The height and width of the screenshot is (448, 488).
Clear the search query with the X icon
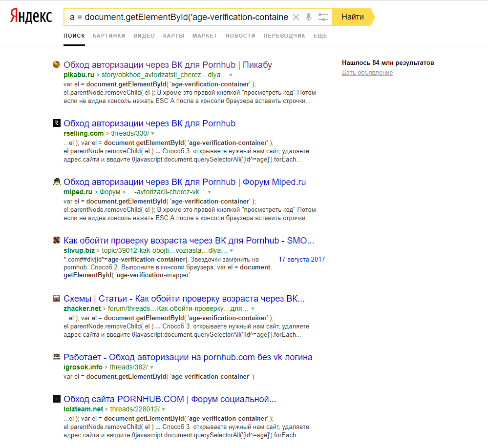(x=296, y=17)
